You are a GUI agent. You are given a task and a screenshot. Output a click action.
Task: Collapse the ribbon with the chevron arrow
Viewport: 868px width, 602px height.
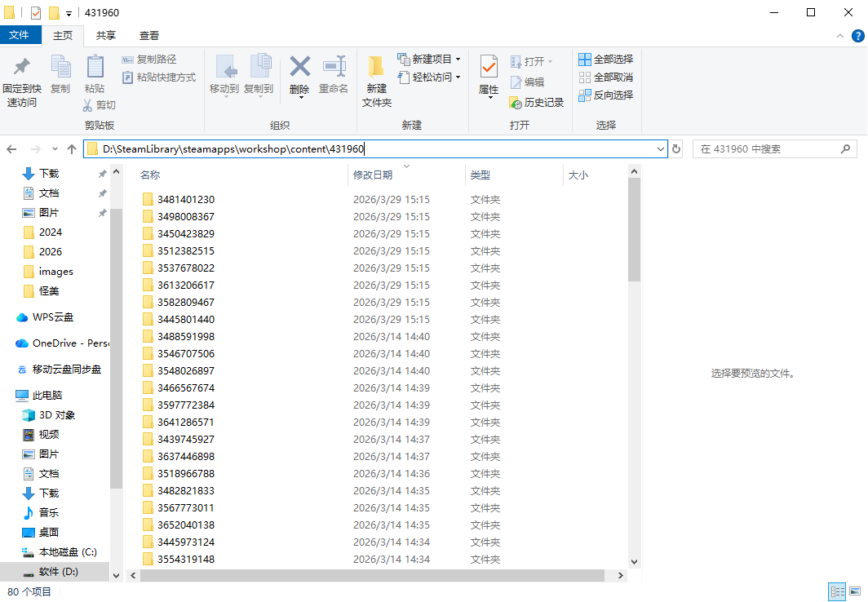coord(841,36)
